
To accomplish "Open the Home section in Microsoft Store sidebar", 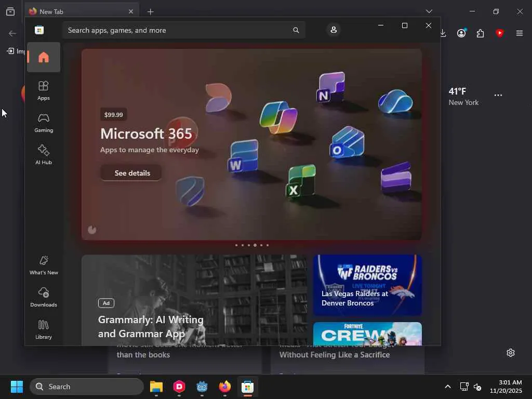I will tap(44, 57).
